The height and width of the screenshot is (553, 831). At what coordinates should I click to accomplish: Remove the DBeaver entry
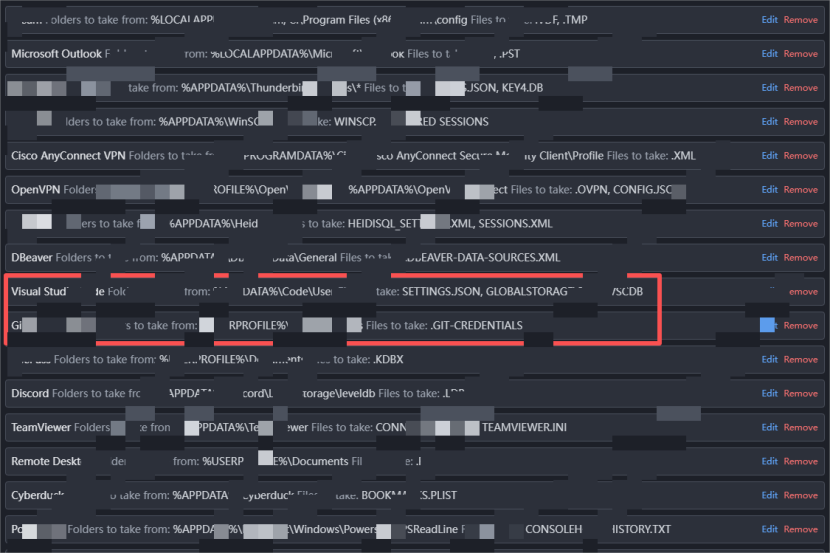tap(800, 258)
